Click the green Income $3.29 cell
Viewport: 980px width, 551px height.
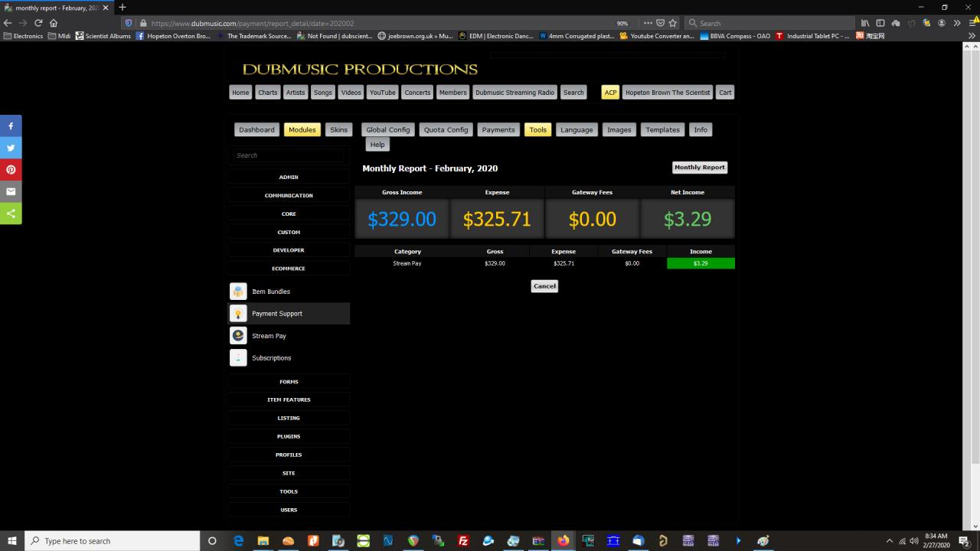701,263
